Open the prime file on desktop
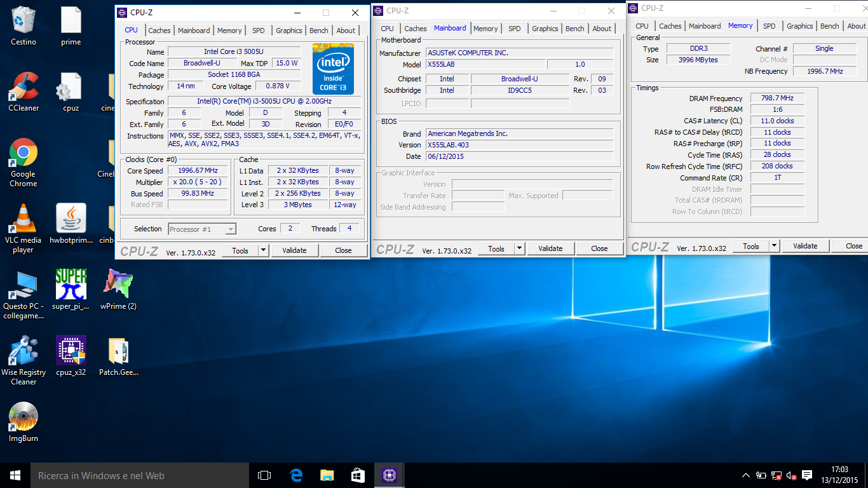This screenshot has width=868, height=488. (71, 25)
